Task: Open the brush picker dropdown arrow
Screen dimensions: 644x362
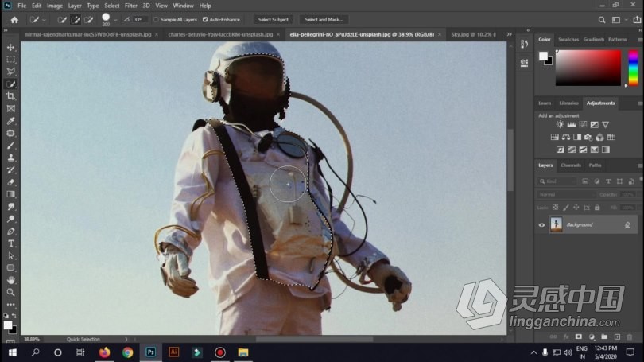Action: (x=115, y=20)
